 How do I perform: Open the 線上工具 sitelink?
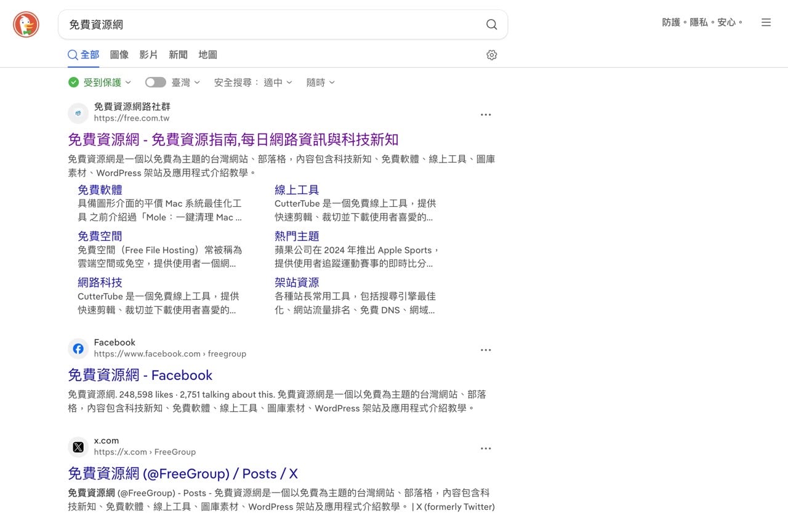[297, 190]
